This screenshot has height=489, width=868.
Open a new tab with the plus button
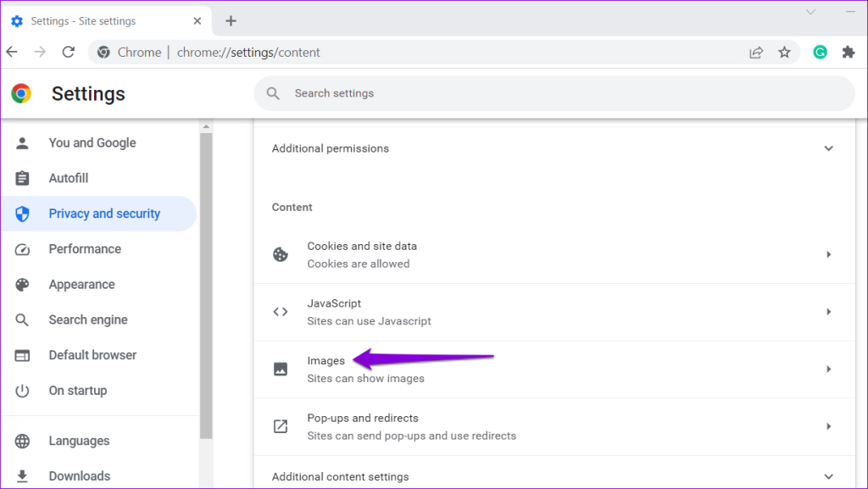[231, 21]
